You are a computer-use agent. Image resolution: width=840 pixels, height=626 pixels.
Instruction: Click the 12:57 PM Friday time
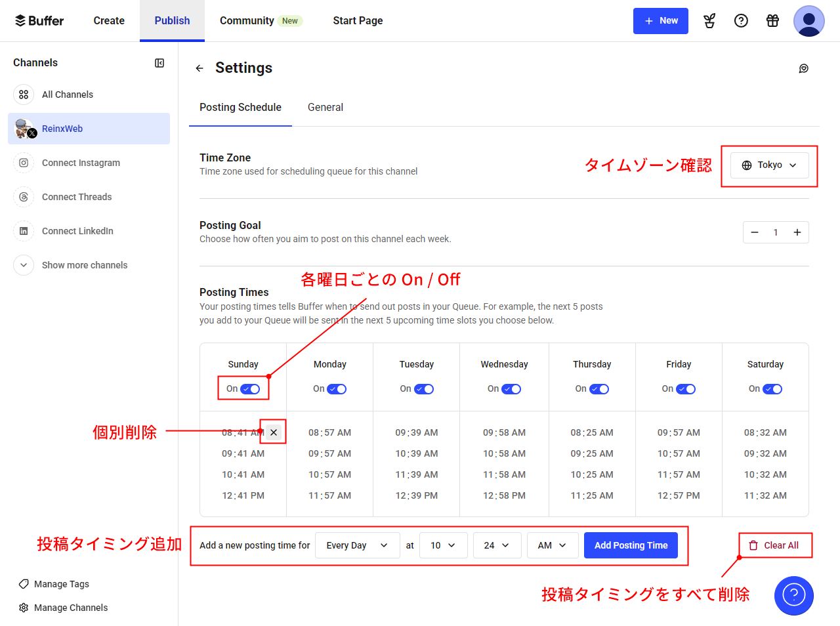click(x=679, y=495)
